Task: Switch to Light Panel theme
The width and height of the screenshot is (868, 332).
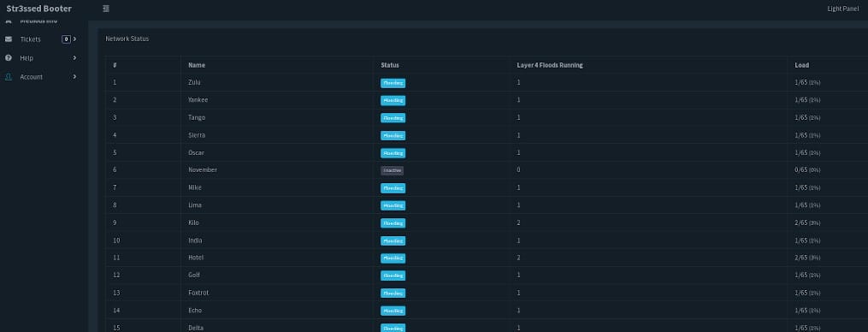Action: click(842, 9)
